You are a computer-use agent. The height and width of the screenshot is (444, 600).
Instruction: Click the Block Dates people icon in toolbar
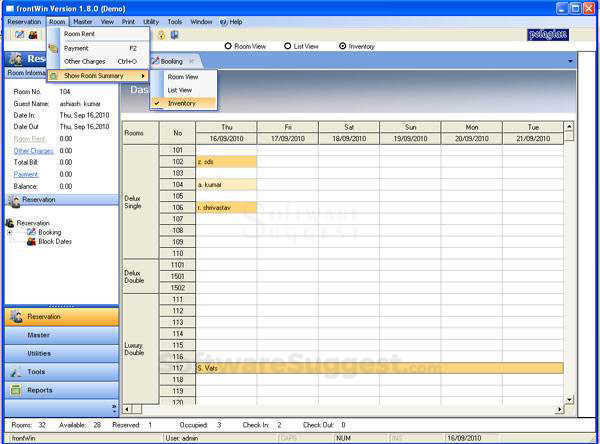(33, 35)
